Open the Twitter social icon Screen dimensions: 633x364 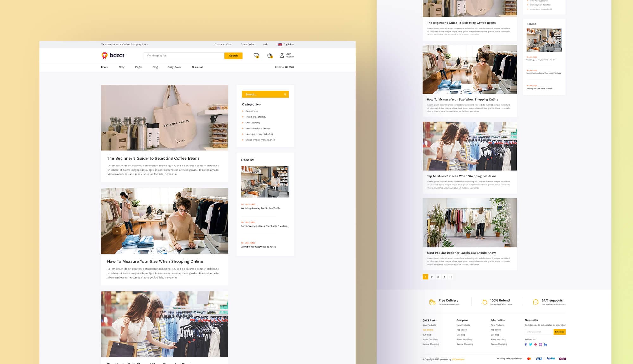(x=530, y=344)
